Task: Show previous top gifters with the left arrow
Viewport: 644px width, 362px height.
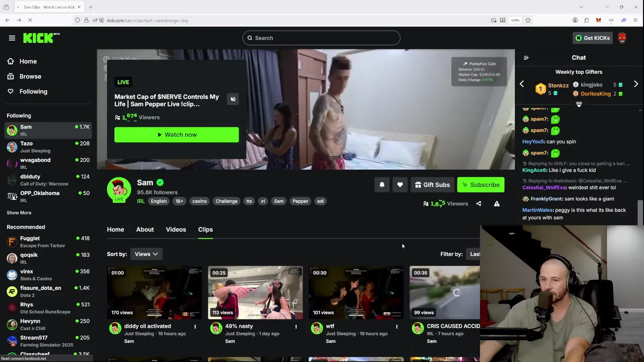Action: coord(522,84)
